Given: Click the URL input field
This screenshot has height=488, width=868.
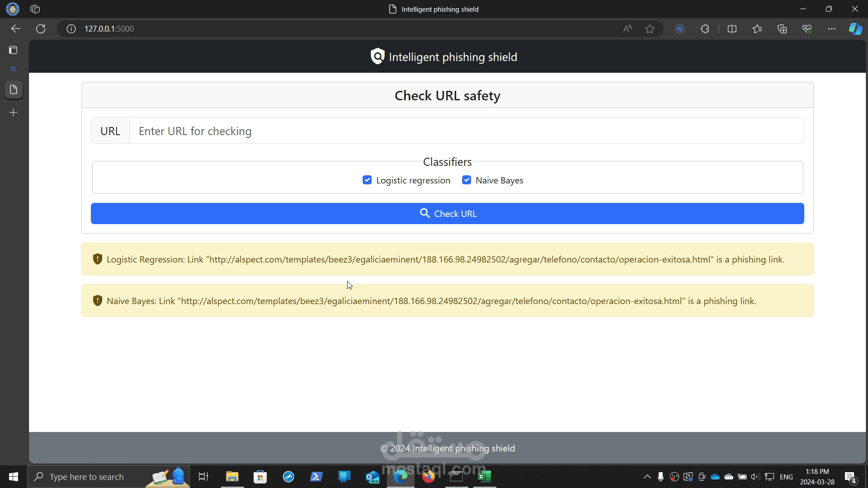Looking at the screenshot, I should click(x=466, y=131).
